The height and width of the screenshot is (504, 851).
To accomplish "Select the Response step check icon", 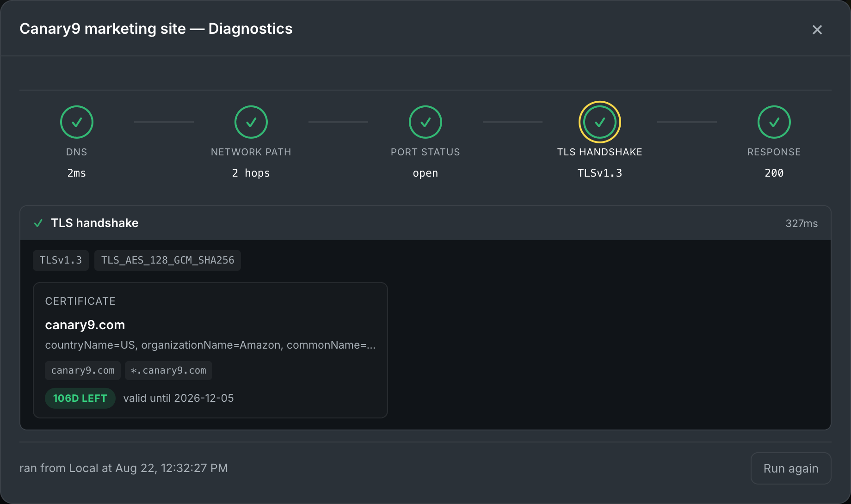I will [774, 122].
